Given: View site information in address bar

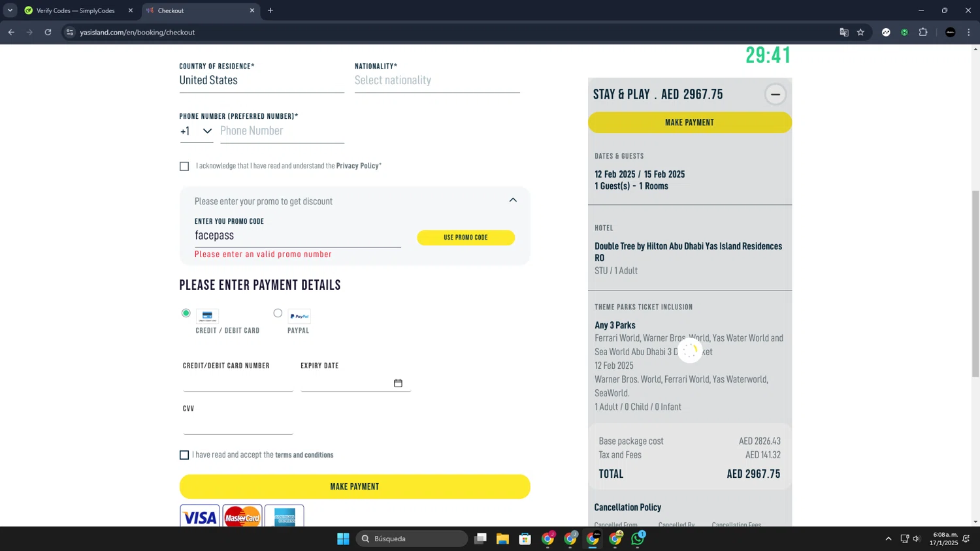Looking at the screenshot, I should click(70, 32).
